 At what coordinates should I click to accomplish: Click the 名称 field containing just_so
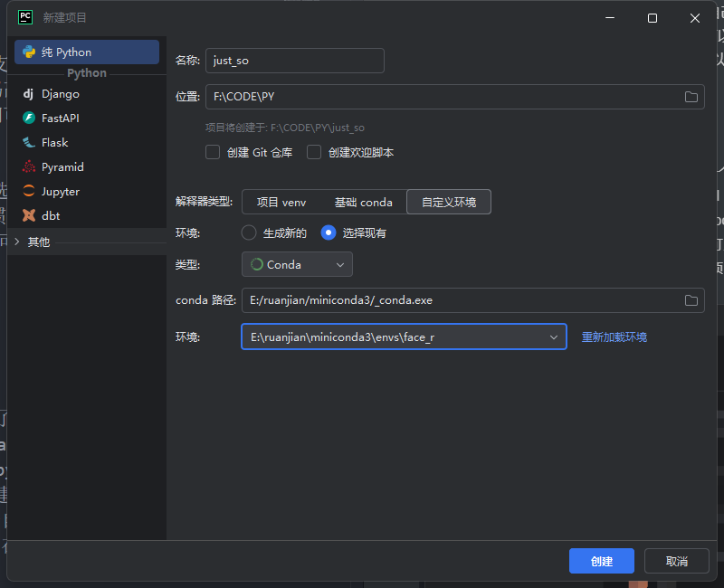point(294,61)
